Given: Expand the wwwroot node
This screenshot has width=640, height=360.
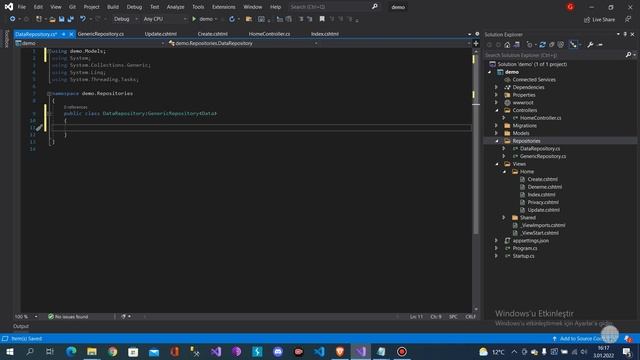Looking at the screenshot, I should pos(496,103).
